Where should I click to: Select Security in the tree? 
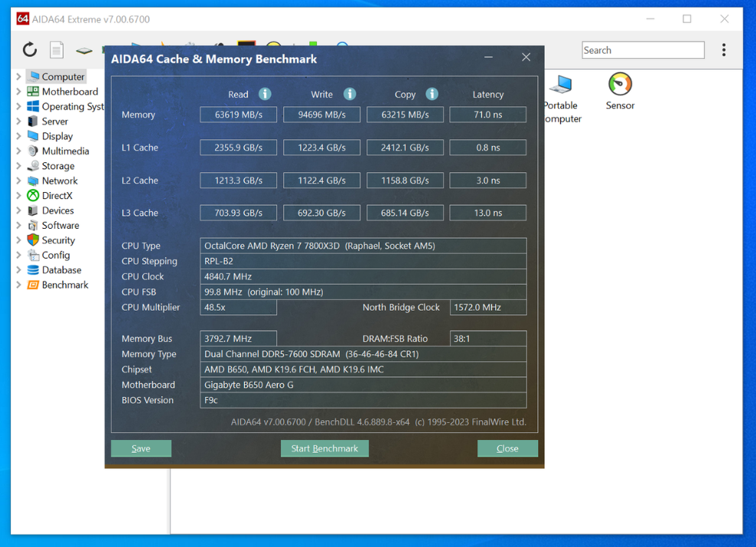pos(58,240)
